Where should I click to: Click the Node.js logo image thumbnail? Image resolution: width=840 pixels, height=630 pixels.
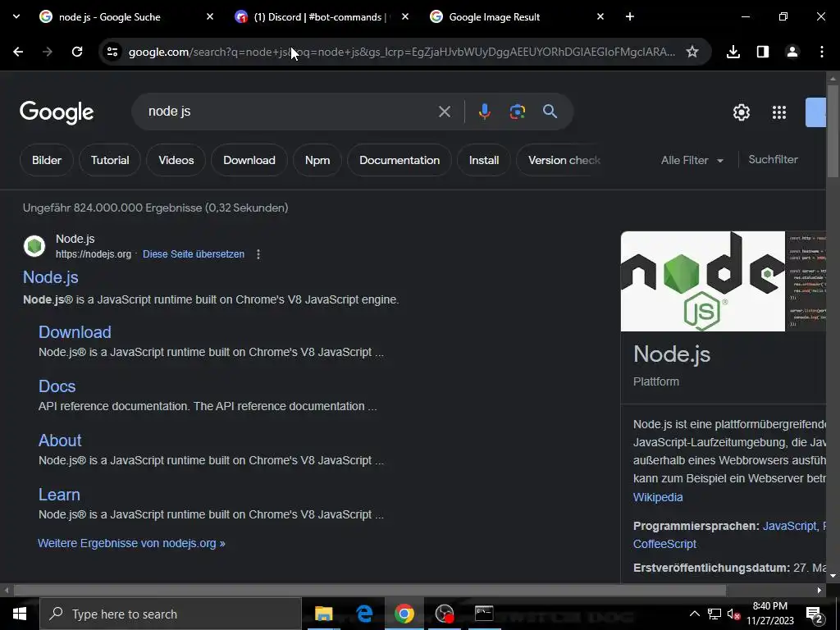tap(702, 281)
